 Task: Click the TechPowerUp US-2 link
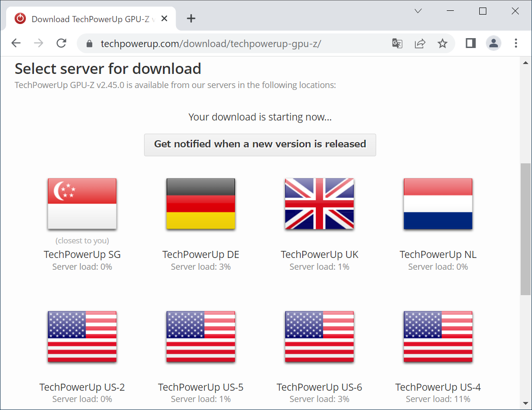[82, 387]
